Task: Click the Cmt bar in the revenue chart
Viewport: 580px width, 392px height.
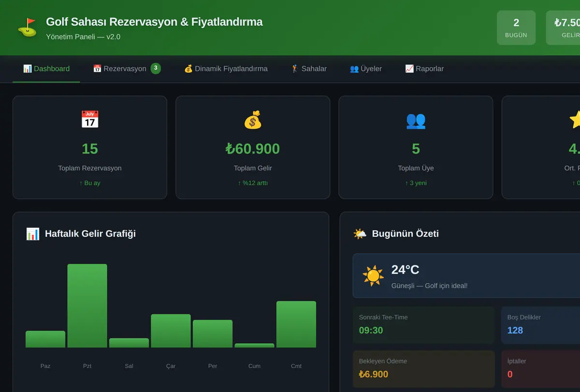Action: tap(296, 324)
